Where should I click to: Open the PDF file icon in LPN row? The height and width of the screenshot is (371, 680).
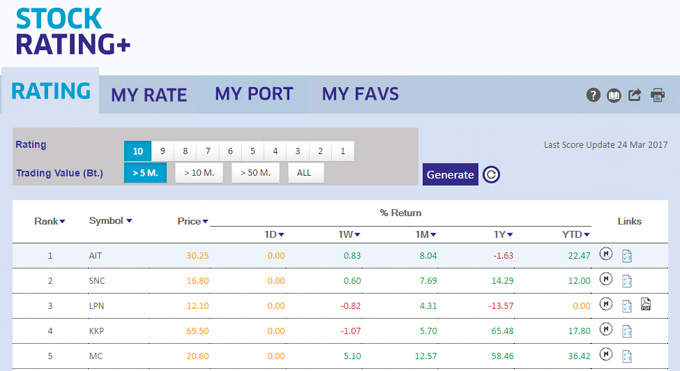point(646,304)
